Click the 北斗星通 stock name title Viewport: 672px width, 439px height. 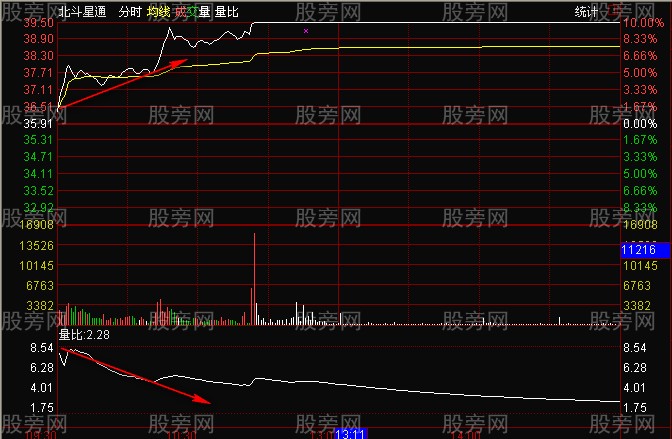pyautogui.click(x=82, y=12)
